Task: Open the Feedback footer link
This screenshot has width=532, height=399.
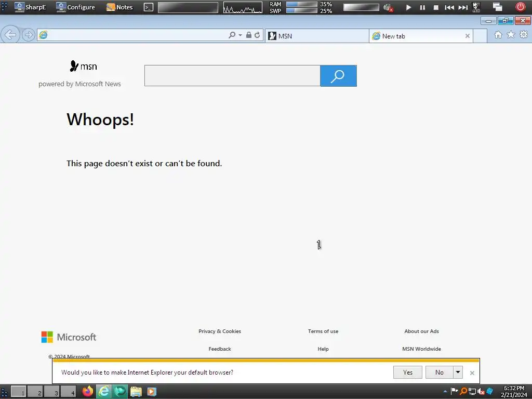Action: tap(220, 349)
